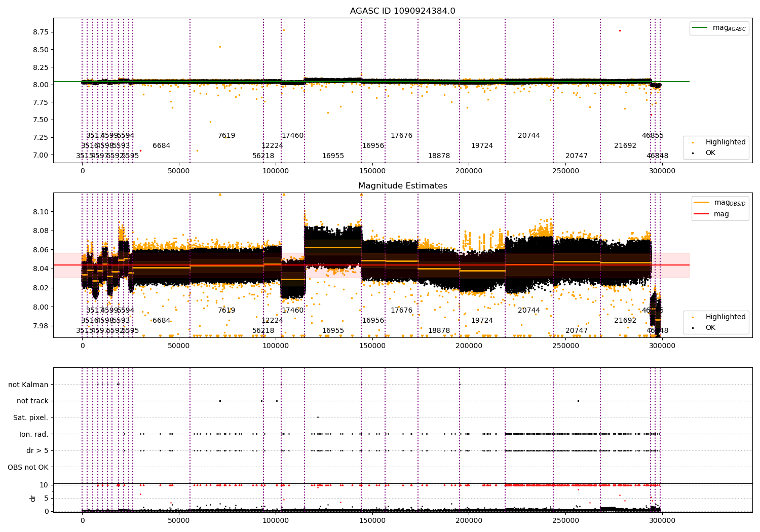Click obsid label 16955 in top plot
Screen dimensions: 760x532
(333, 156)
